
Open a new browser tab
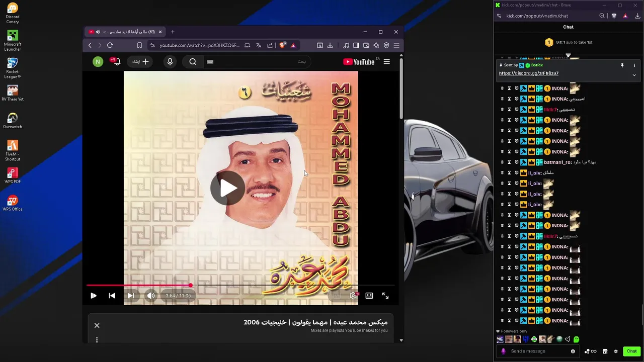(173, 32)
